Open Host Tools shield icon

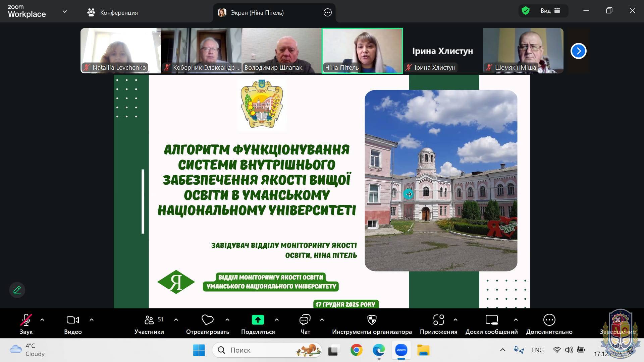[372, 320]
